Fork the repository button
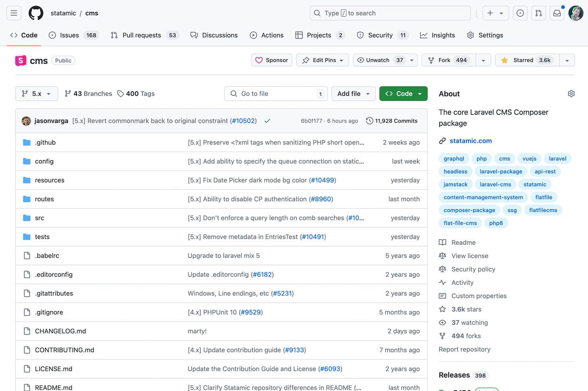This screenshot has height=391, width=588. coord(449,60)
